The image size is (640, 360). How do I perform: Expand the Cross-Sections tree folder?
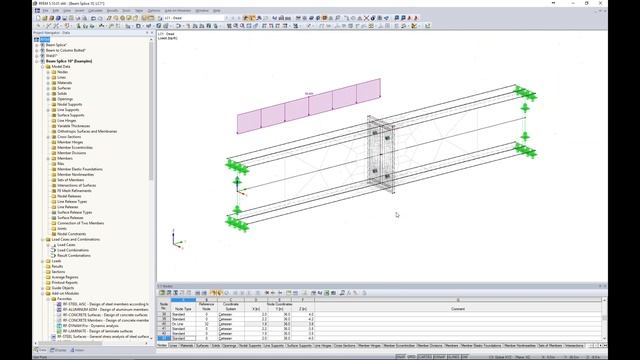point(48,137)
